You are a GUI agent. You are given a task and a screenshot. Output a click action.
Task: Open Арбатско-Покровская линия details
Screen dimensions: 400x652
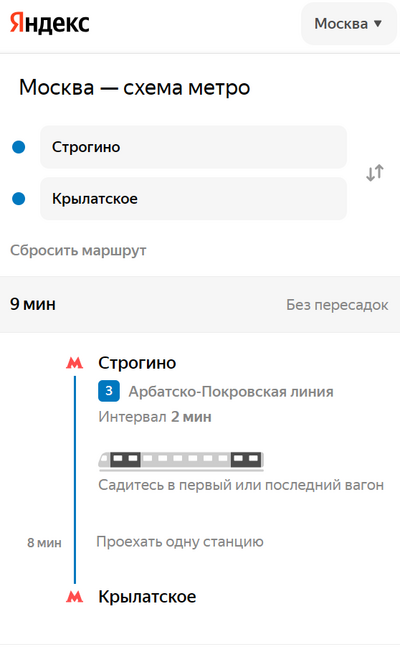(x=231, y=392)
